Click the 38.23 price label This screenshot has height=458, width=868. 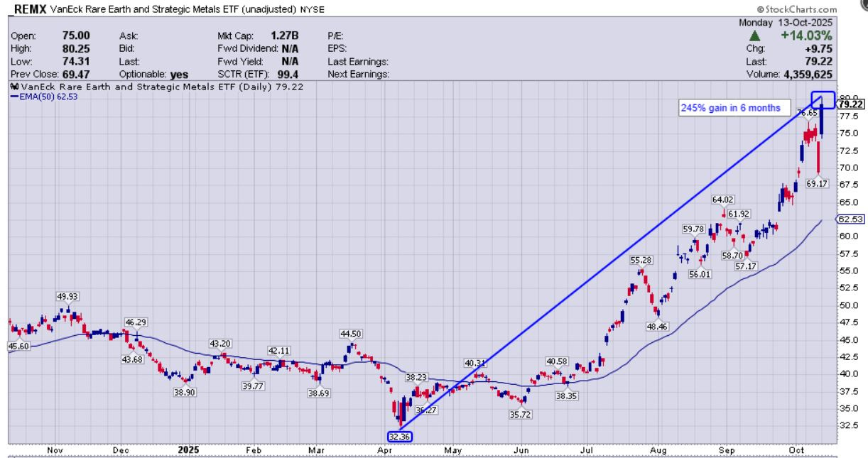[x=418, y=377]
